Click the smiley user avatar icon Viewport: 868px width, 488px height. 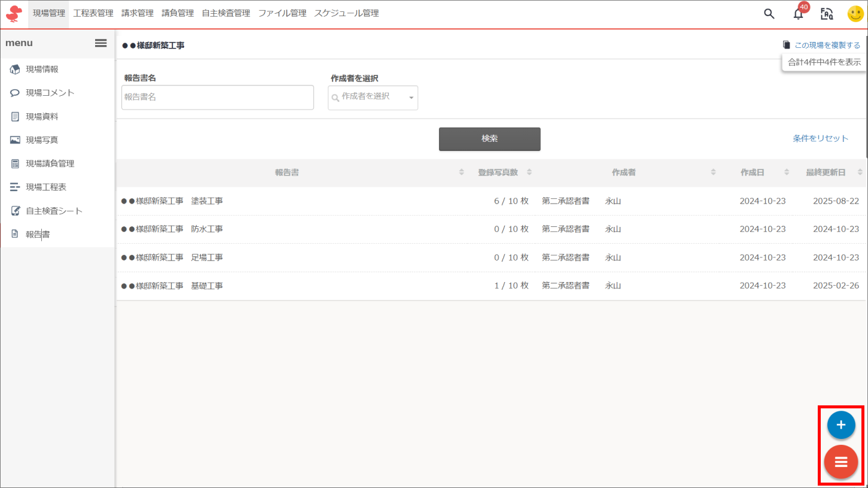click(855, 14)
